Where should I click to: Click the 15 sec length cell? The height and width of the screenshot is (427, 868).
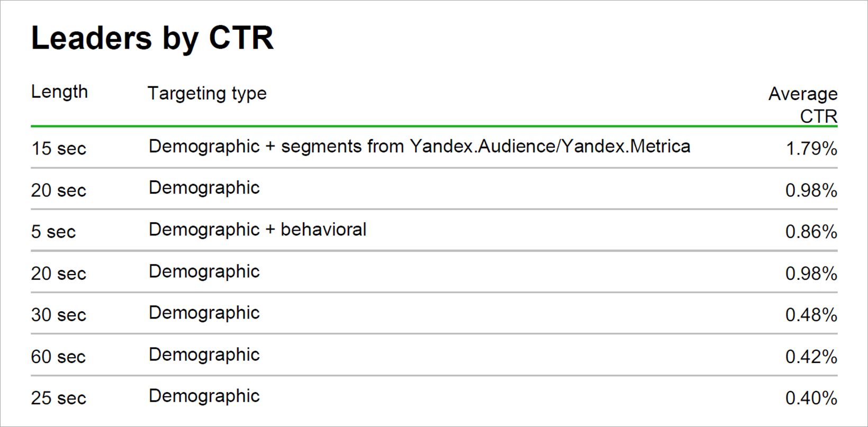58,149
